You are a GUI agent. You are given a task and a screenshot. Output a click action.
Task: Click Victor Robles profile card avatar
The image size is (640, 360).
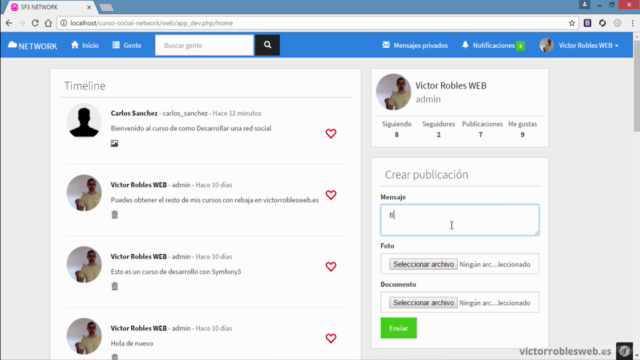pyautogui.click(x=393, y=92)
